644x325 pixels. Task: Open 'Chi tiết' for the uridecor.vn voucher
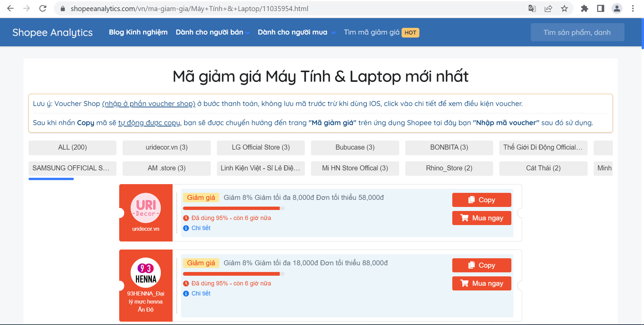pos(201,228)
